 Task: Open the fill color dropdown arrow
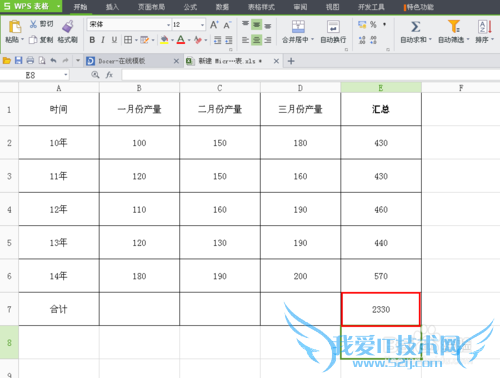172,40
